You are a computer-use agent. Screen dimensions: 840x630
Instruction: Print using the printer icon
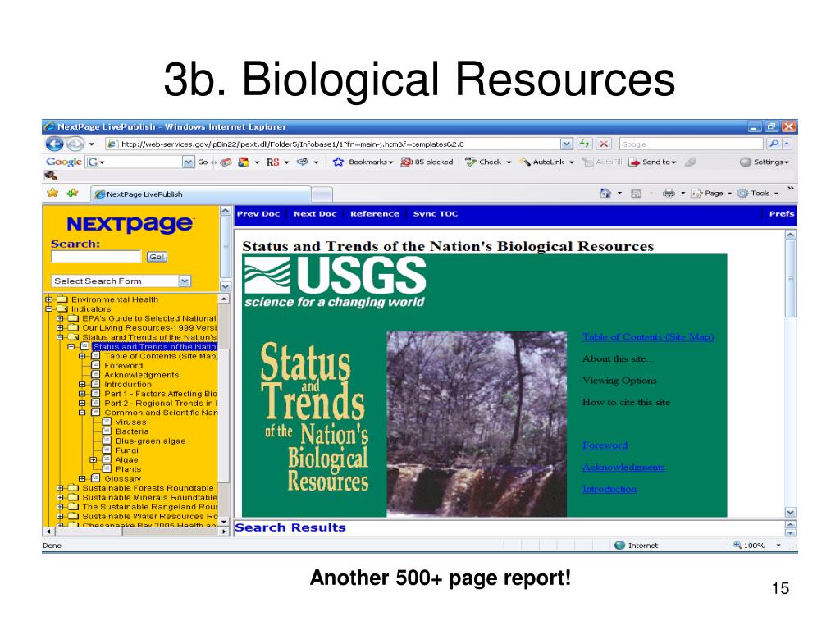tap(669, 193)
